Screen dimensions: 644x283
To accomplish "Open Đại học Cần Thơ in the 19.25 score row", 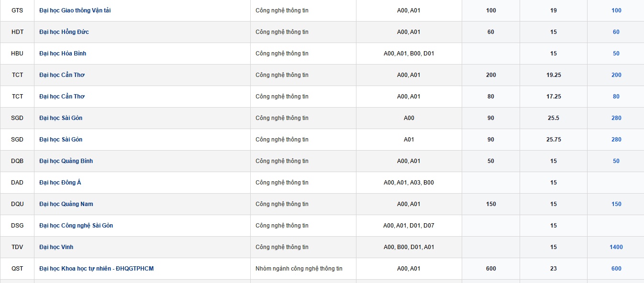I will pos(62,75).
